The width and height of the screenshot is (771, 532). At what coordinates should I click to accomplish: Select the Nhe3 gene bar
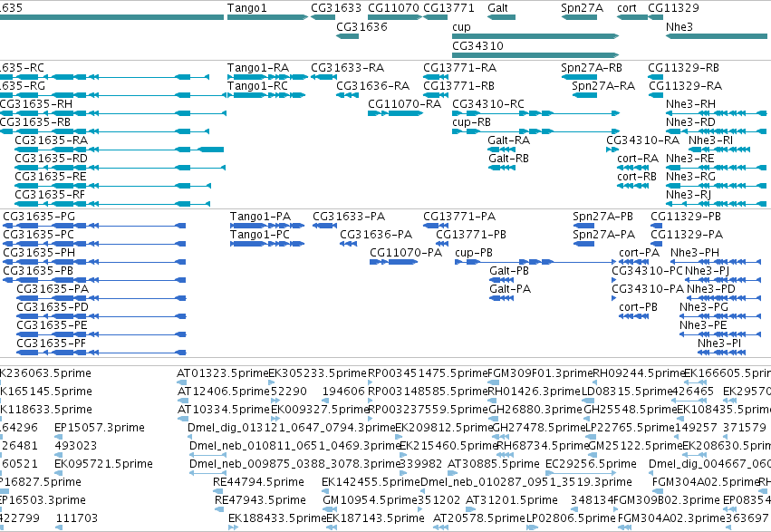[x=717, y=36]
